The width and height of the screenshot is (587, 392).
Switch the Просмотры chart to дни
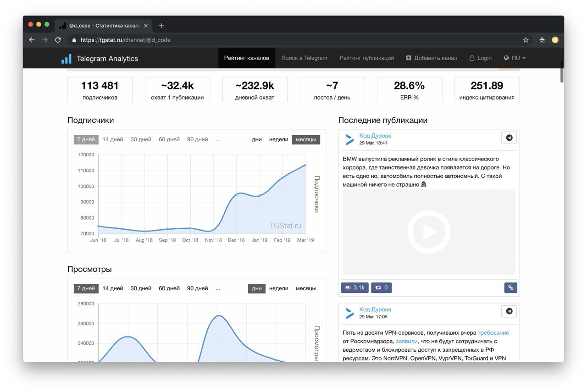pyautogui.click(x=257, y=288)
